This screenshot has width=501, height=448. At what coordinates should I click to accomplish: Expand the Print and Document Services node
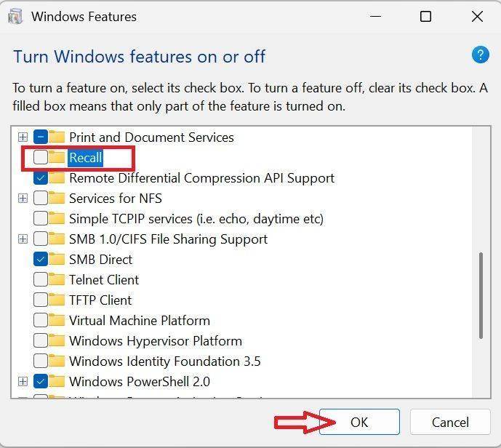click(23, 137)
